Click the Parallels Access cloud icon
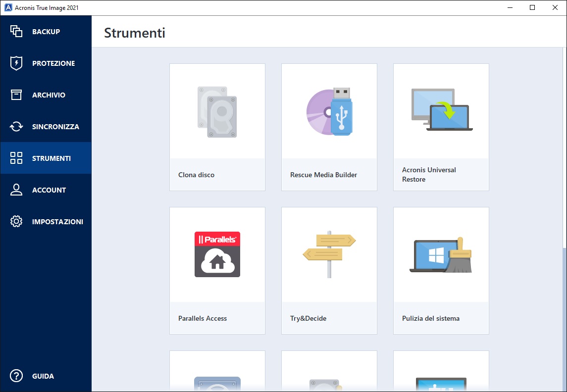Image resolution: width=567 pixels, height=392 pixels. coord(217,254)
